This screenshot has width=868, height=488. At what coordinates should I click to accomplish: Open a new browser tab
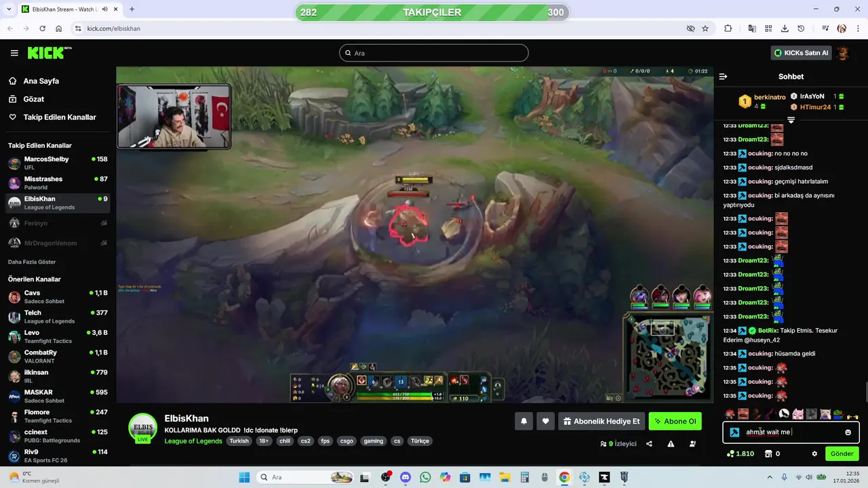point(132,9)
